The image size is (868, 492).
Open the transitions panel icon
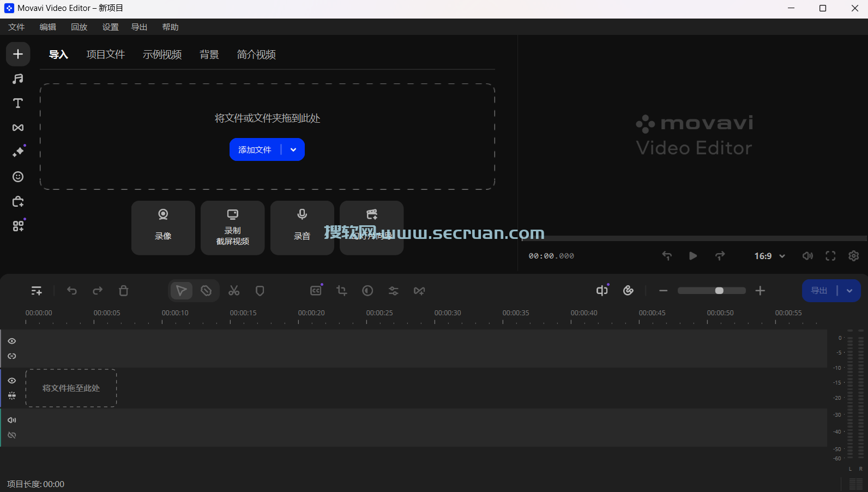point(18,128)
